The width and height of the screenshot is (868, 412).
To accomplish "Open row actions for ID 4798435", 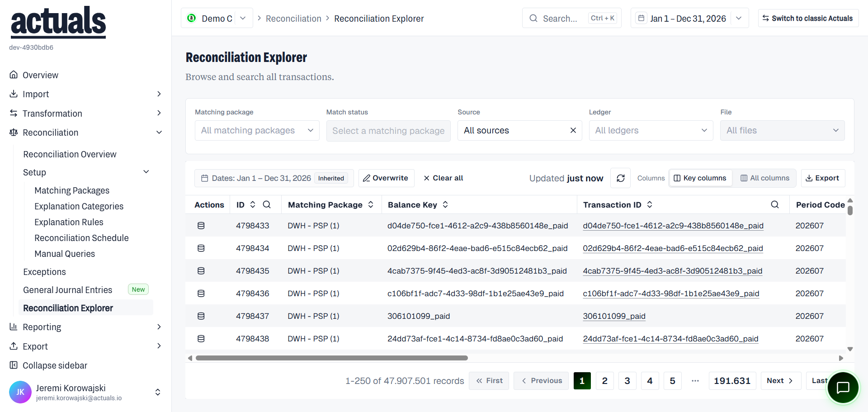I will click(201, 271).
